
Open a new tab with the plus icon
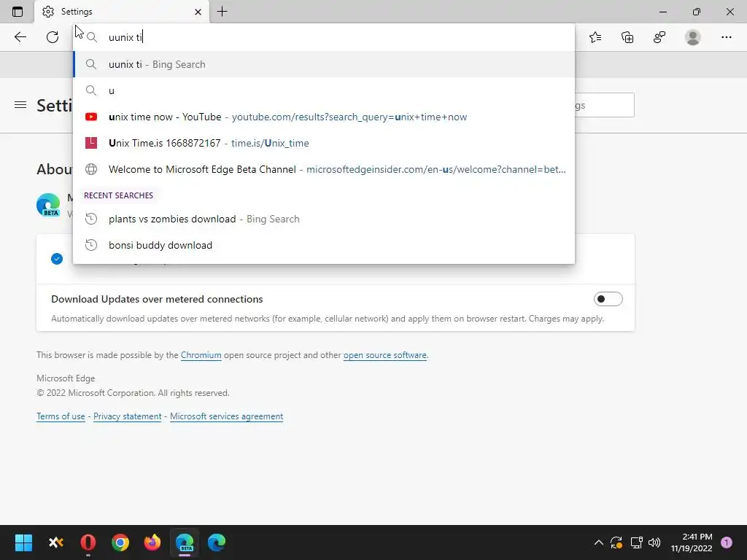pyautogui.click(x=222, y=12)
